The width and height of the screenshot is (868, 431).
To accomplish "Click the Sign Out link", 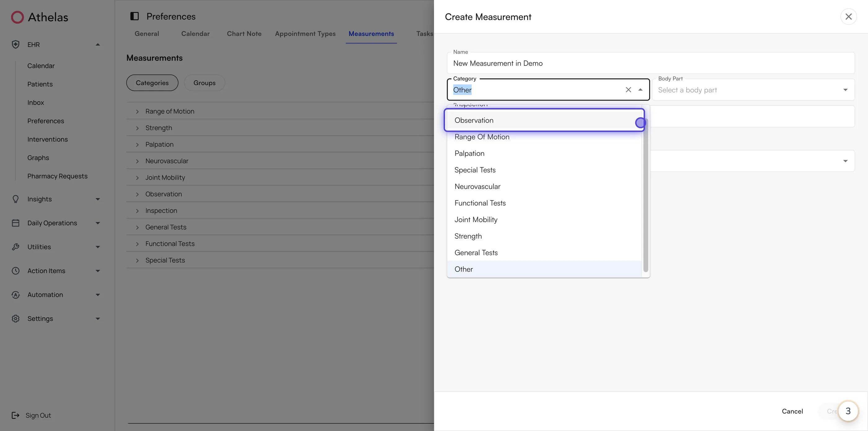I will (38, 415).
